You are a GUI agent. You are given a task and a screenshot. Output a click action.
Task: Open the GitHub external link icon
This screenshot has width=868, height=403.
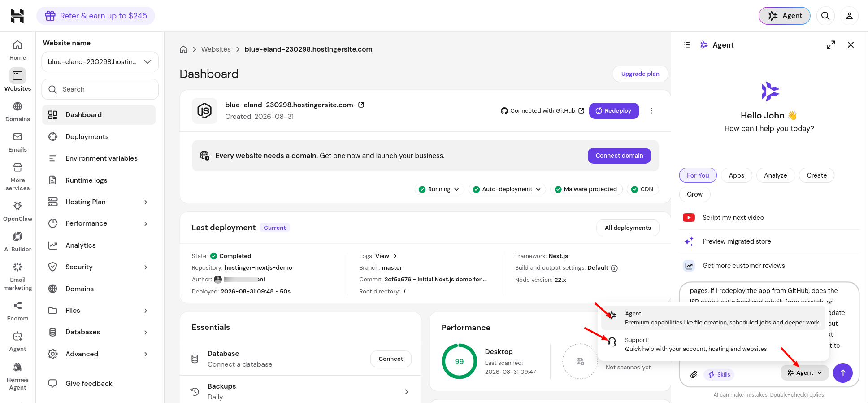point(582,111)
